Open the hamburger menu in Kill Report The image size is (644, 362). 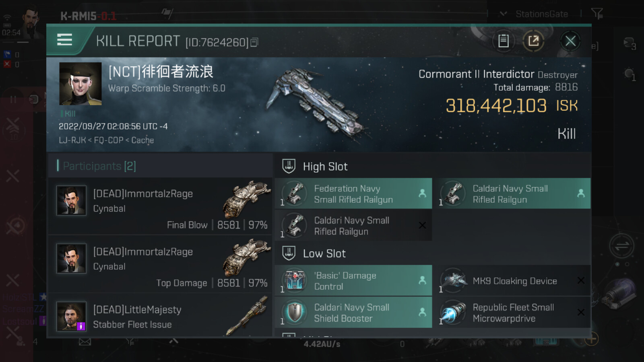click(64, 40)
